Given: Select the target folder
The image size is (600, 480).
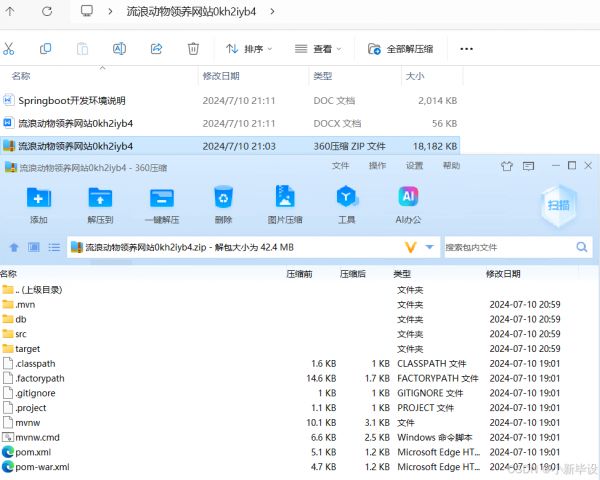Looking at the screenshot, I should (x=21, y=349).
